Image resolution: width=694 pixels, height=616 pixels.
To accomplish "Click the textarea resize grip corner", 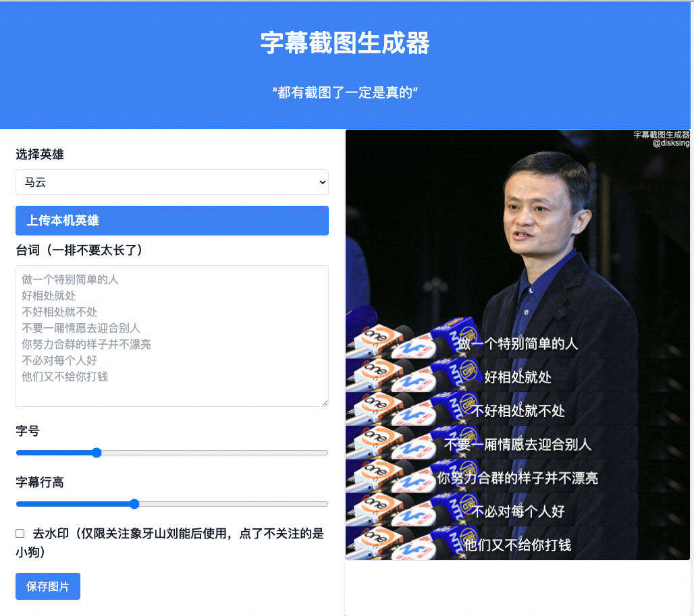I will click(x=325, y=403).
